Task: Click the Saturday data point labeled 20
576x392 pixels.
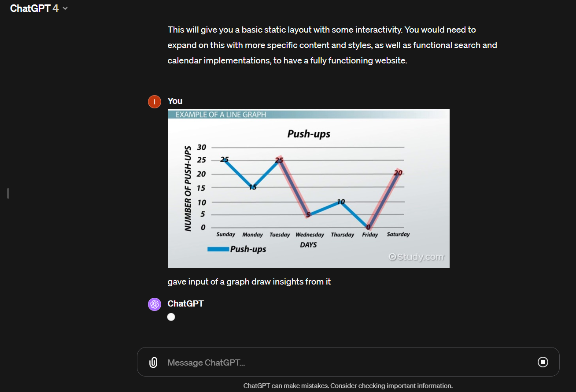Action: pyautogui.click(x=398, y=173)
